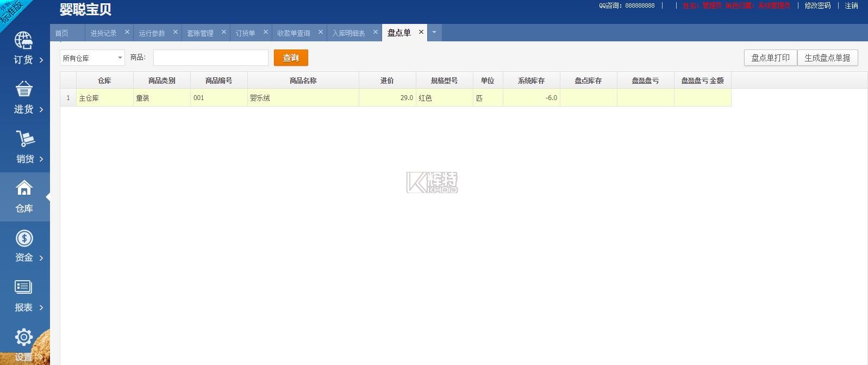Click the 修改密码 link
The width and height of the screenshot is (868, 365).
click(x=817, y=5)
